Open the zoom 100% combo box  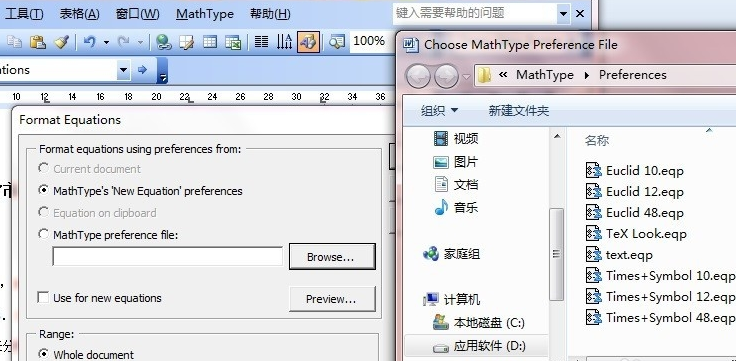(371, 41)
